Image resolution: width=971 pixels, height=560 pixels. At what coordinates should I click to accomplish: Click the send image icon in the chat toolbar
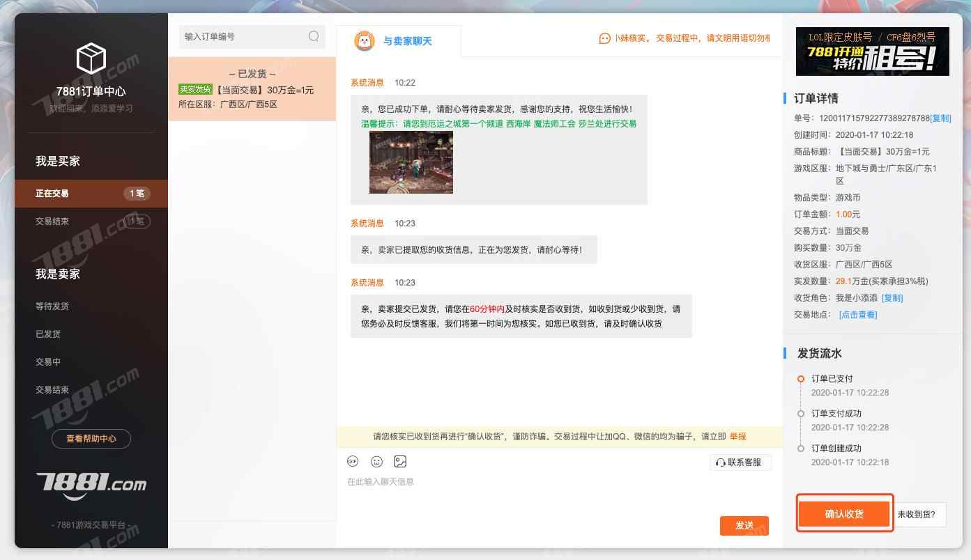tap(400, 461)
